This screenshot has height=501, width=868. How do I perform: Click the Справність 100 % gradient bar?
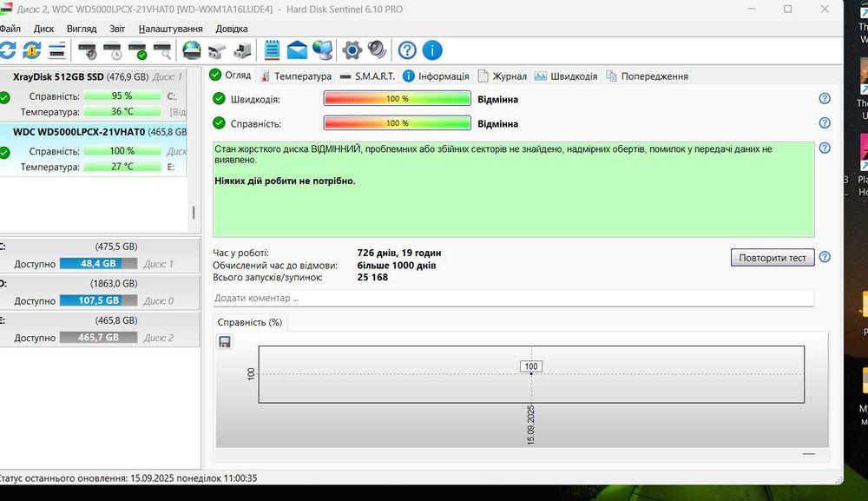[x=397, y=123]
